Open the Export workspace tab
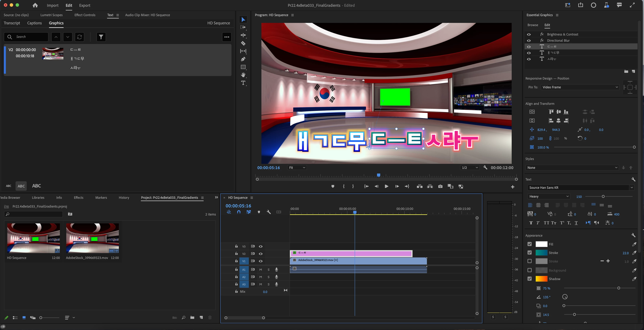The image size is (644, 330). (85, 5)
